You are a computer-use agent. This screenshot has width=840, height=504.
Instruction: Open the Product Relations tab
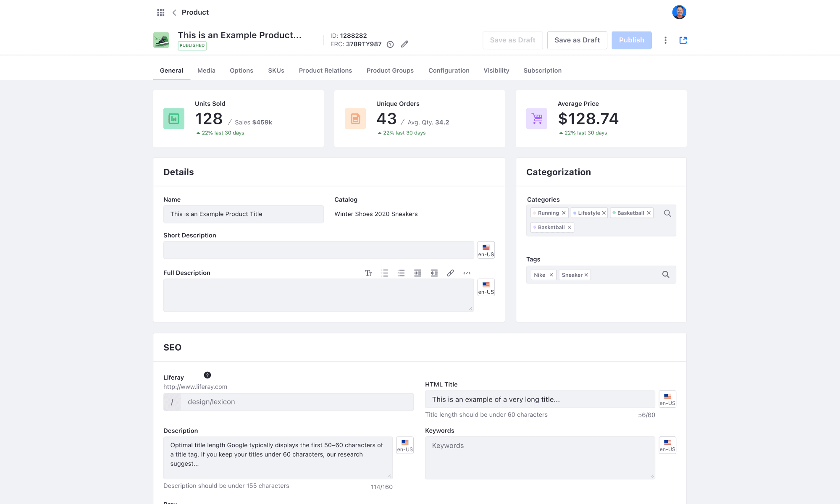[325, 71]
